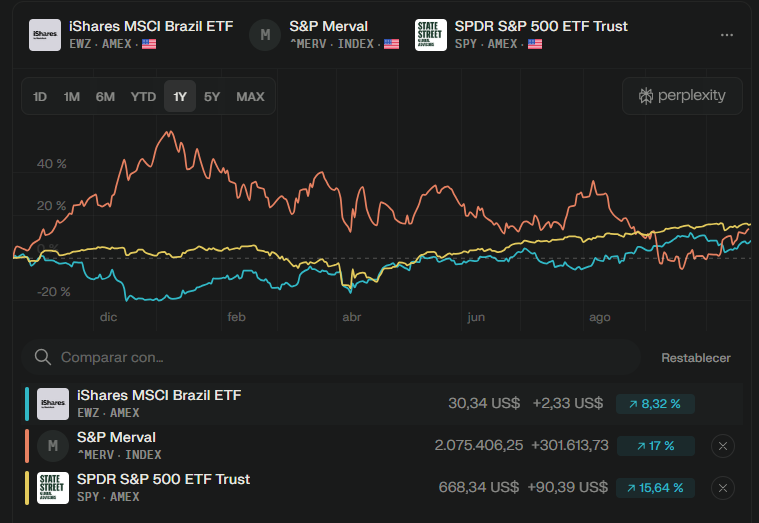Open the three-dot more options menu
Viewport: 759px width, 523px height.
pyautogui.click(x=727, y=34)
